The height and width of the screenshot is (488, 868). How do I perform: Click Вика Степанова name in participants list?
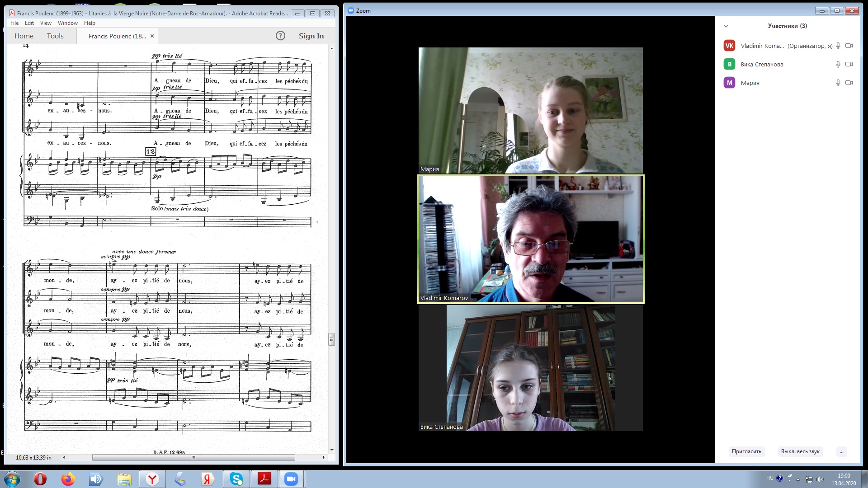(762, 64)
